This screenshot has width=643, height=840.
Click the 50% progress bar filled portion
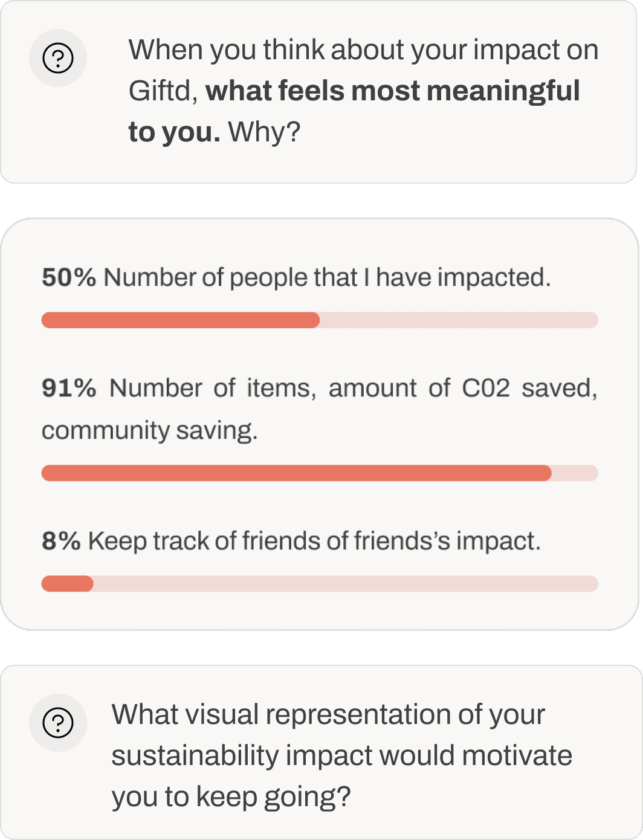click(180, 320)
